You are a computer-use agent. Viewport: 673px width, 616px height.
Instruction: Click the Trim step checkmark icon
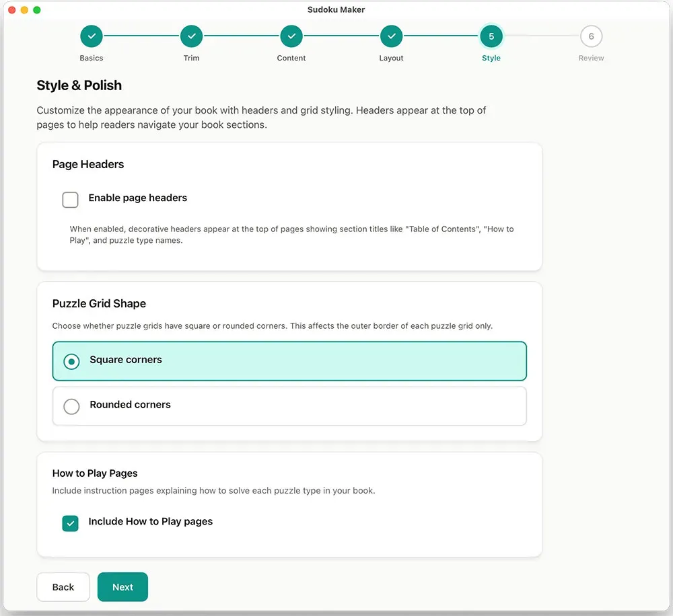click(191, 36)
